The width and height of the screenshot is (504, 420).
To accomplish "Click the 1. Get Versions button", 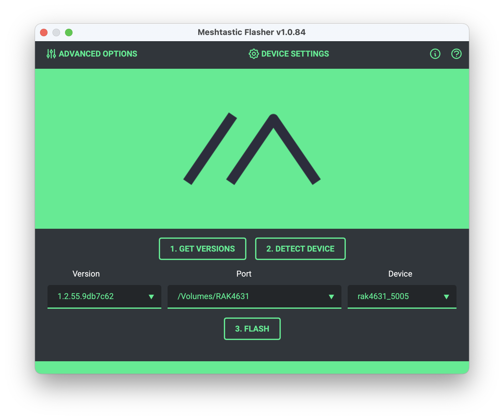I will (203, 249).
